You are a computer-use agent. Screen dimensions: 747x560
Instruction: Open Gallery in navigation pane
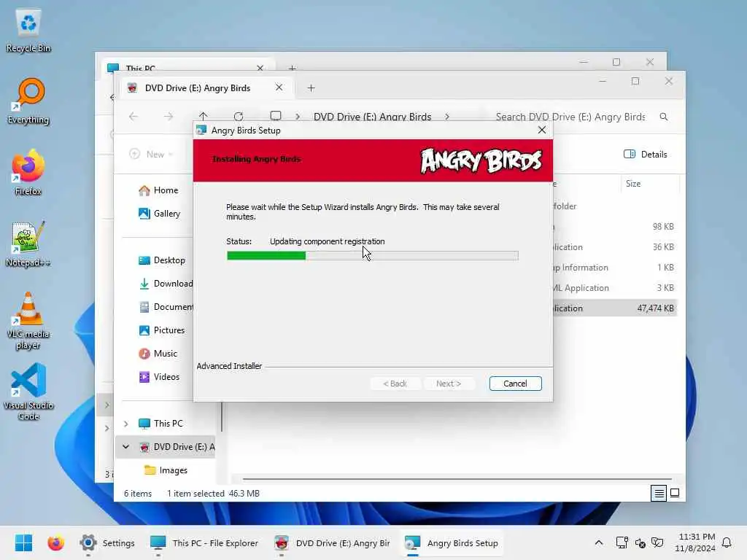166,214
